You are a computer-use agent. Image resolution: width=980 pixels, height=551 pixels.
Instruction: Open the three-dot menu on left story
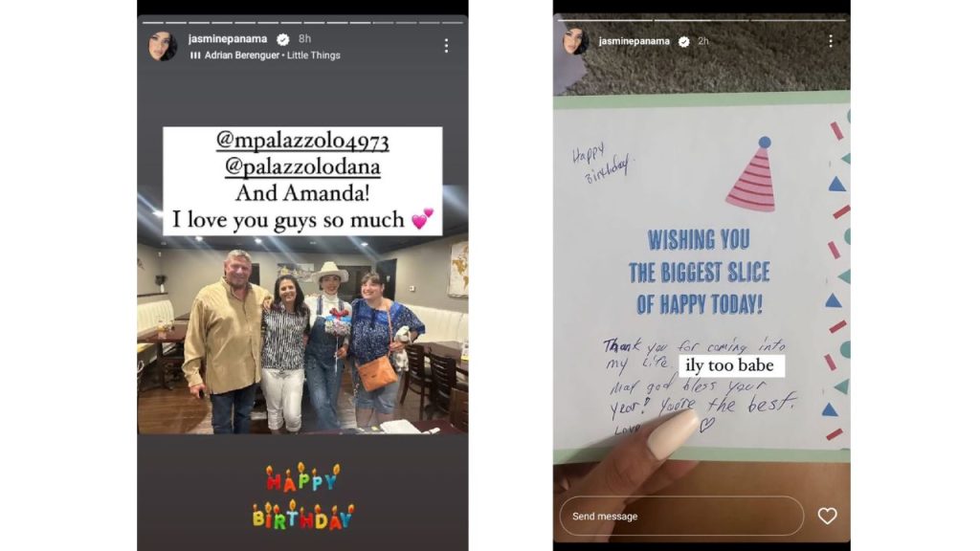(446, 46)
